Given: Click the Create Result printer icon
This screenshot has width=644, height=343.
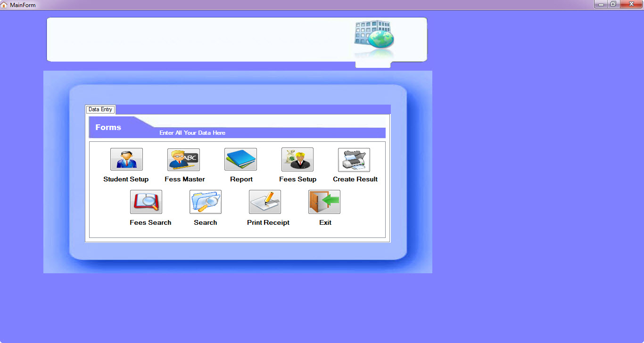Looking at the screenshot, I should (354, 160).
